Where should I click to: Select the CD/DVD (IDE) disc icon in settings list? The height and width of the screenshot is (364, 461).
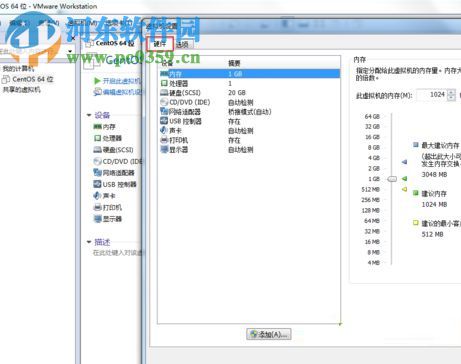point(164,102)
